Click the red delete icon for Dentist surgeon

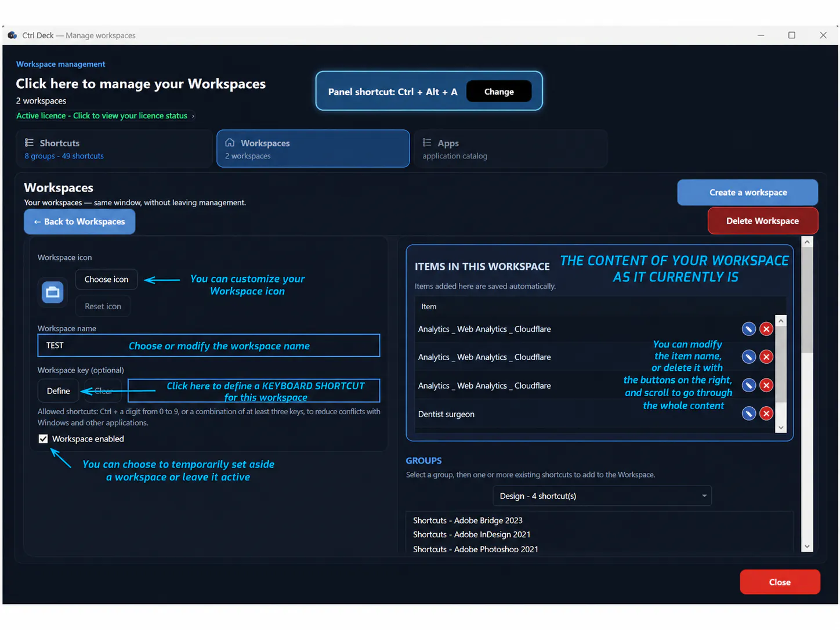pyautogui.click(x=766, y=414)
